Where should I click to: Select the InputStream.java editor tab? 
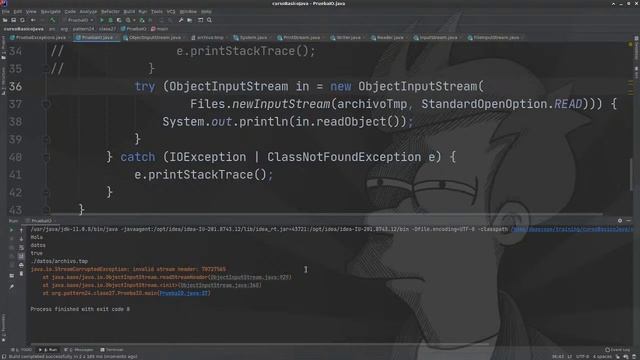(438, 38)
